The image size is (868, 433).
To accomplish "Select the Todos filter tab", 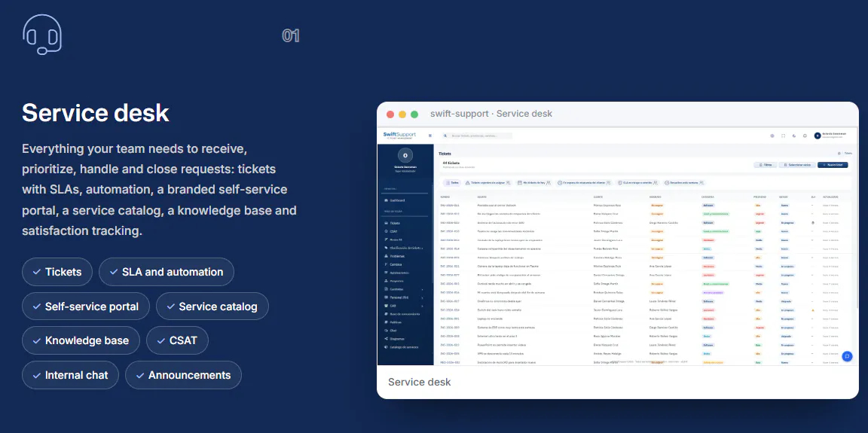I will point(452,182).
